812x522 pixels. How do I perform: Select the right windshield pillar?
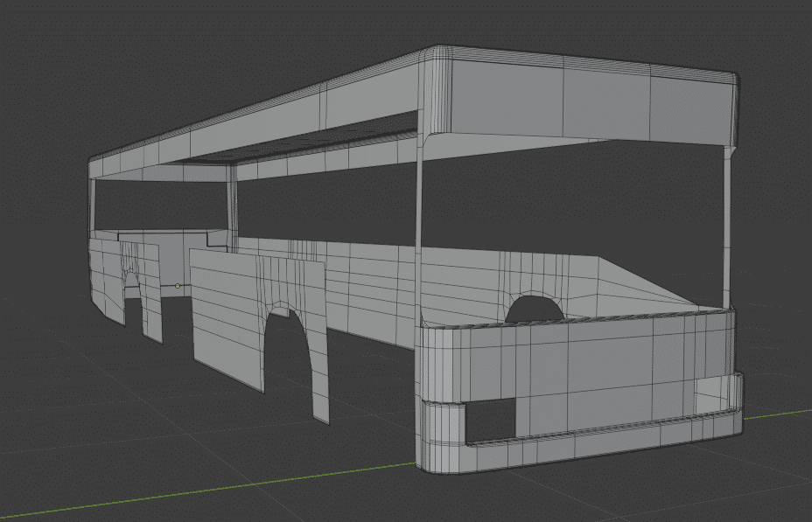click(x=727, y=227)
